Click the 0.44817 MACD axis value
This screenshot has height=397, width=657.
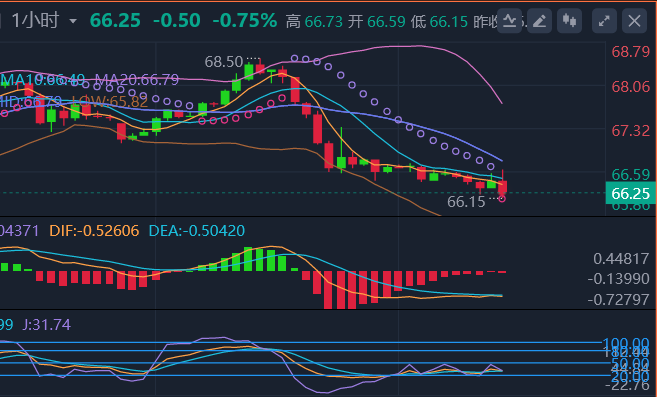coord(621,259)
